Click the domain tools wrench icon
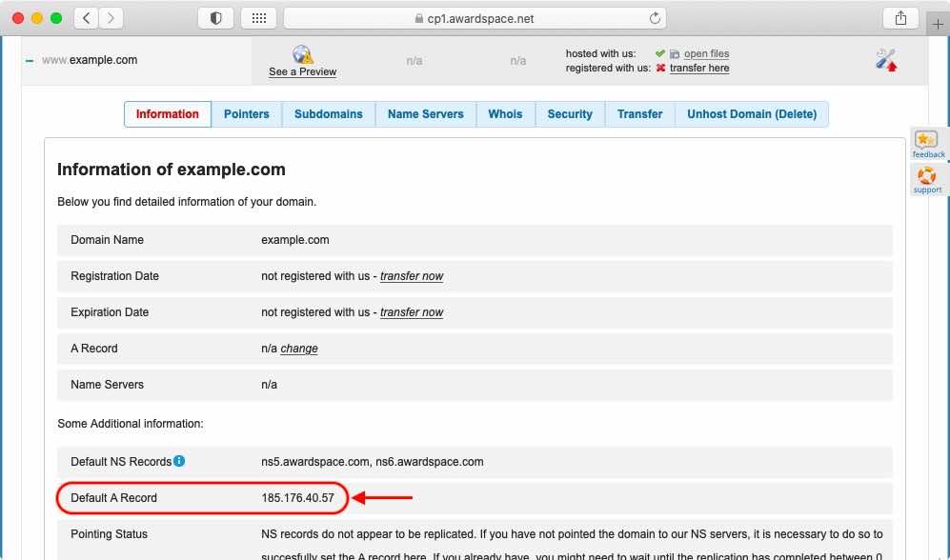950x560 pixels. click(x=885, y=59)
